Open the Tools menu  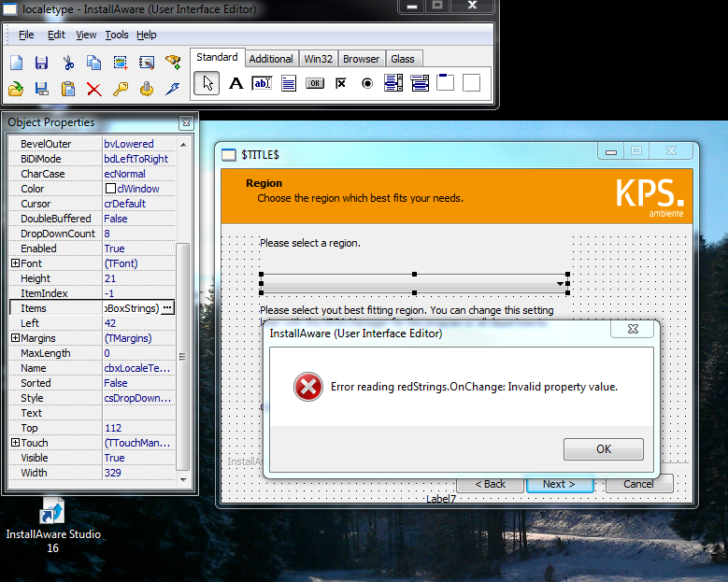point(117,35)
